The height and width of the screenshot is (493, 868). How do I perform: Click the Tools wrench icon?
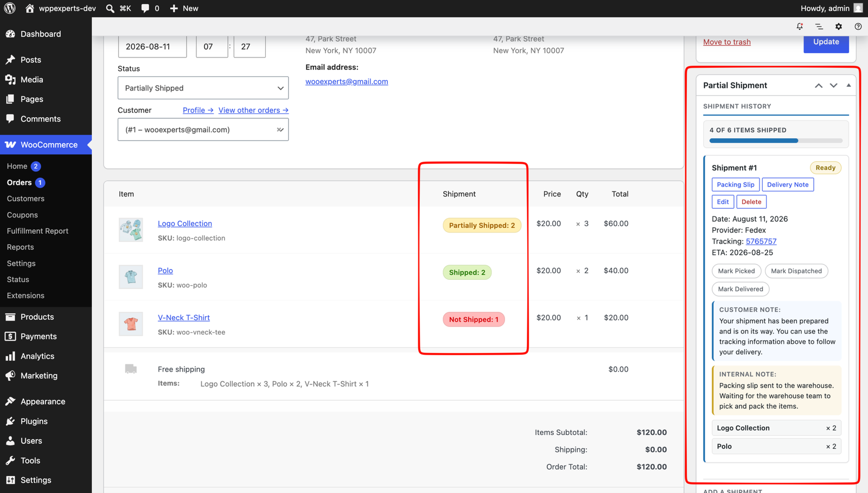(10, 460)
